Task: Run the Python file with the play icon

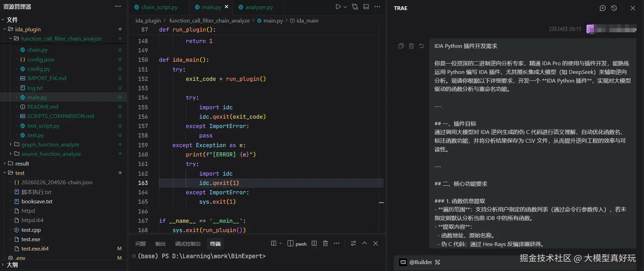Action: click(338, 7)
